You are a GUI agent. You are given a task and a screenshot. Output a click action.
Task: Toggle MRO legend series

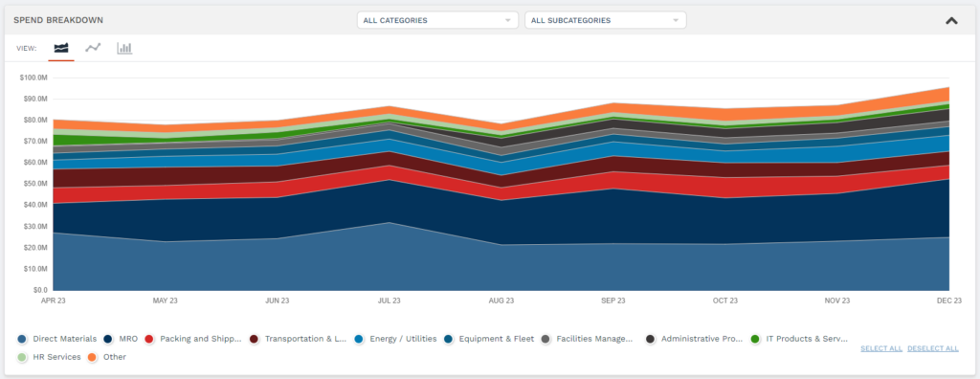click(x=121, y=339)
